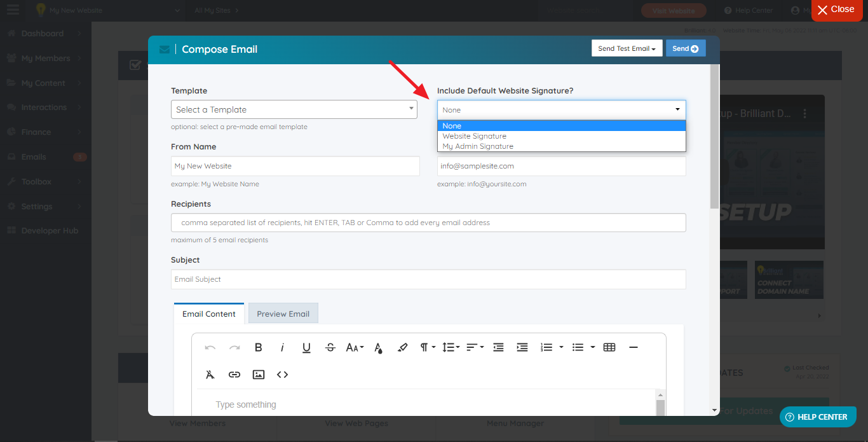Screen dimensions: 868x442
Task: Open the Select a Template dropdown
Action: [294, 109]
